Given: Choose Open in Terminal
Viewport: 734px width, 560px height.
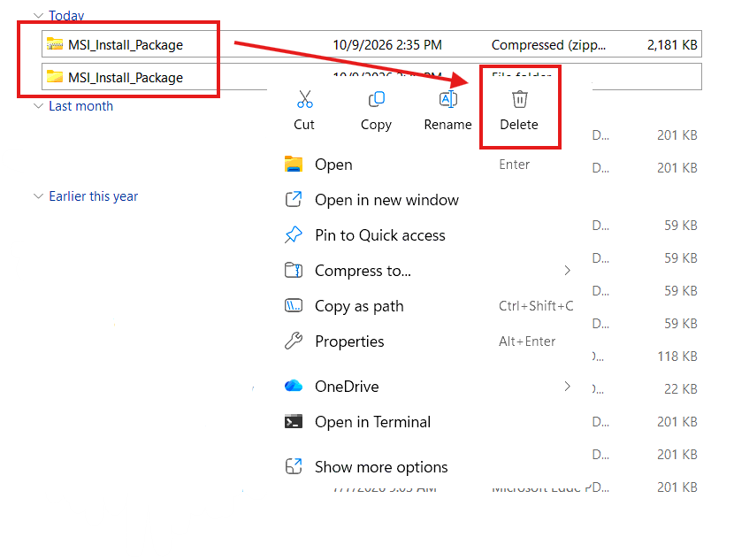Looking at the screenshot, I should pyautogui.click(x=372, y=422).
